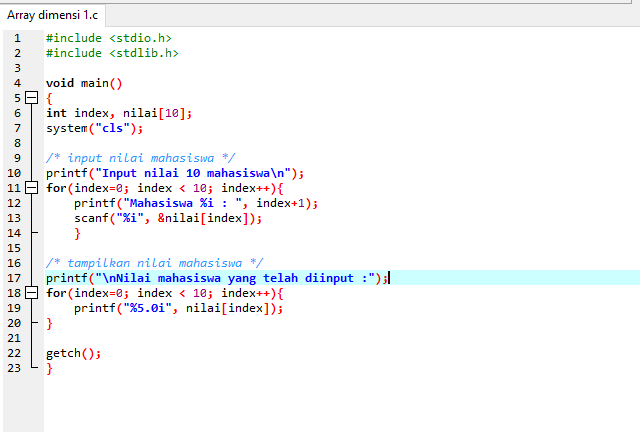Click the '/* input nilai mahasiswa */' comment
This screenshot has width=640, height=432.
[140, 158]
